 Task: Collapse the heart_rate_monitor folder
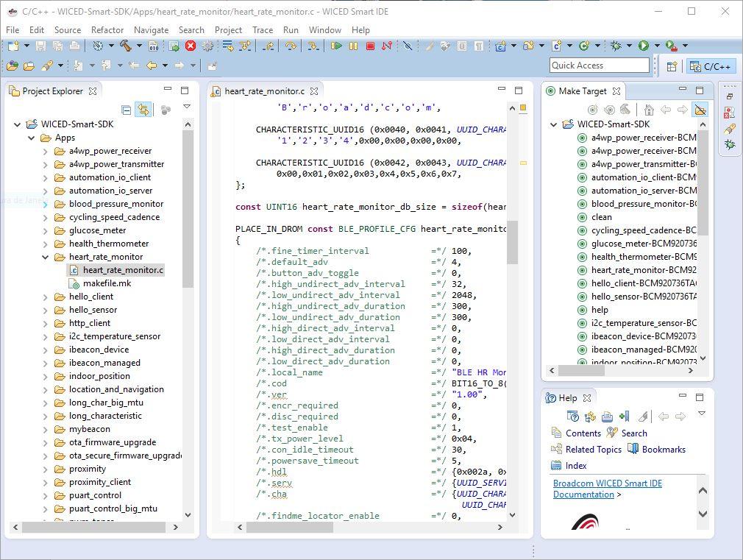pyautogui.click(x=46, y=257)
